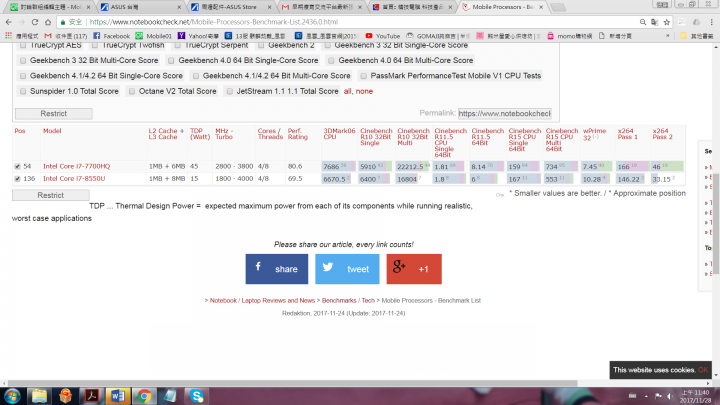
Task: Open the Intel Core i7-7700HQ link
Action: point(77,166)
